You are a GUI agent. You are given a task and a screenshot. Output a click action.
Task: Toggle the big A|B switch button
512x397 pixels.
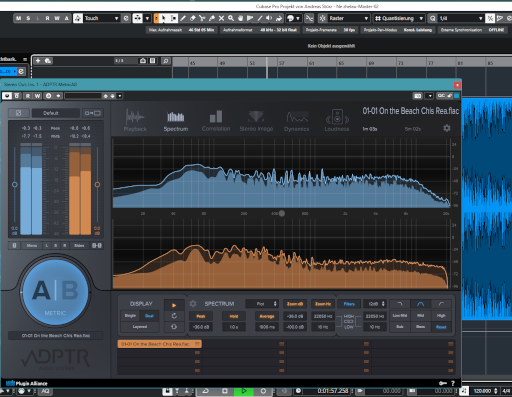(55, 291)
